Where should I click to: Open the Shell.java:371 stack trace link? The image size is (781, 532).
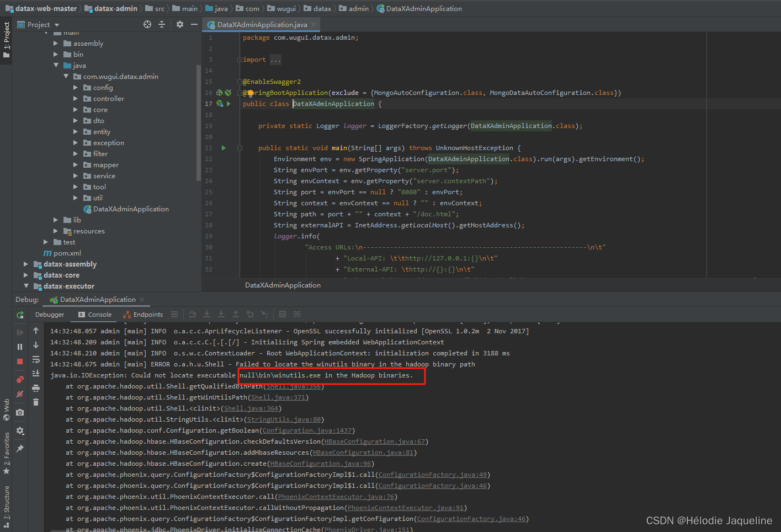pos(278,397)
